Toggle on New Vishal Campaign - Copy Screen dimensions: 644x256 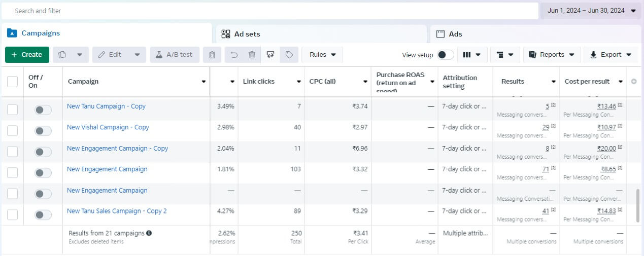click(43, 131)
